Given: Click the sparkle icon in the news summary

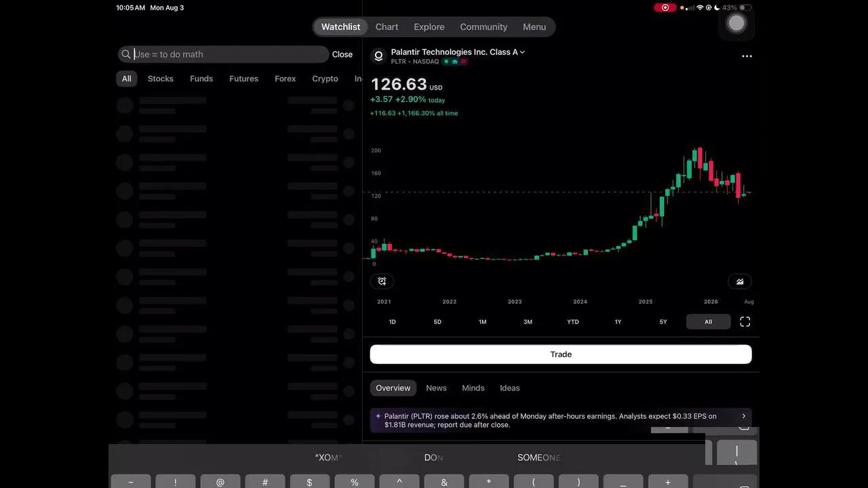Looking at the screenshot, I should pos(378,416).
